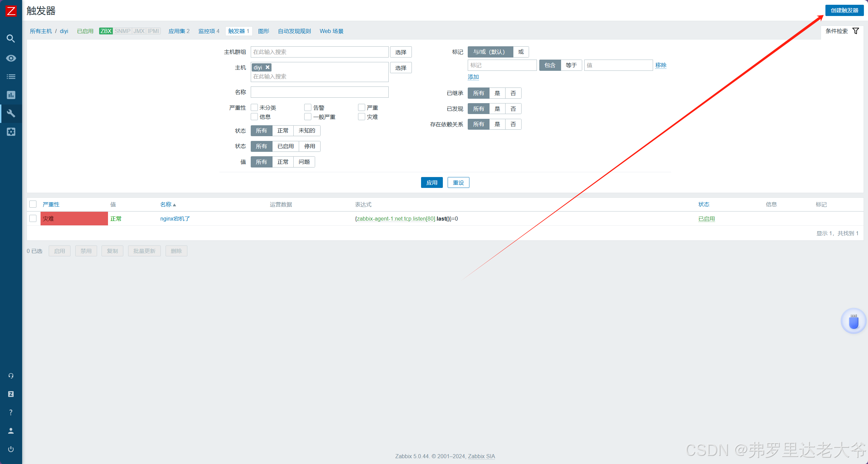This screenshot has height=464, width=868.
Task: Click the 应用 filter button
Action: [x=432, y=183]
